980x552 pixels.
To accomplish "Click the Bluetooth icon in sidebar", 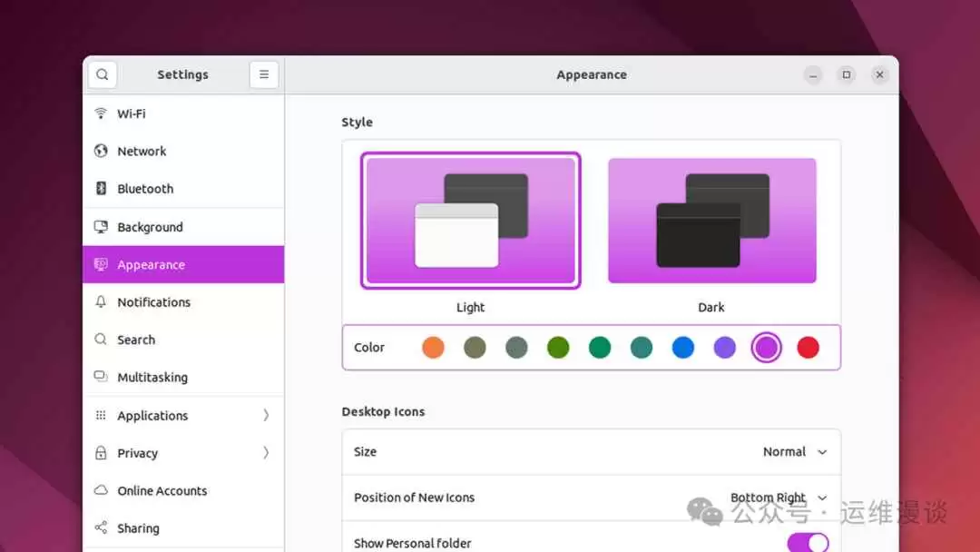I will (x=101, y=189).
